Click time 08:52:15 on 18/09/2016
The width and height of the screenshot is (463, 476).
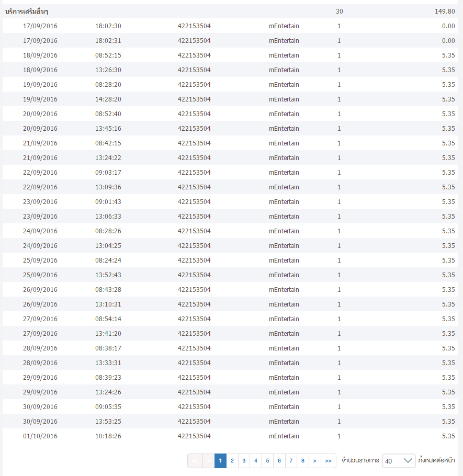(x=108, y=55)
